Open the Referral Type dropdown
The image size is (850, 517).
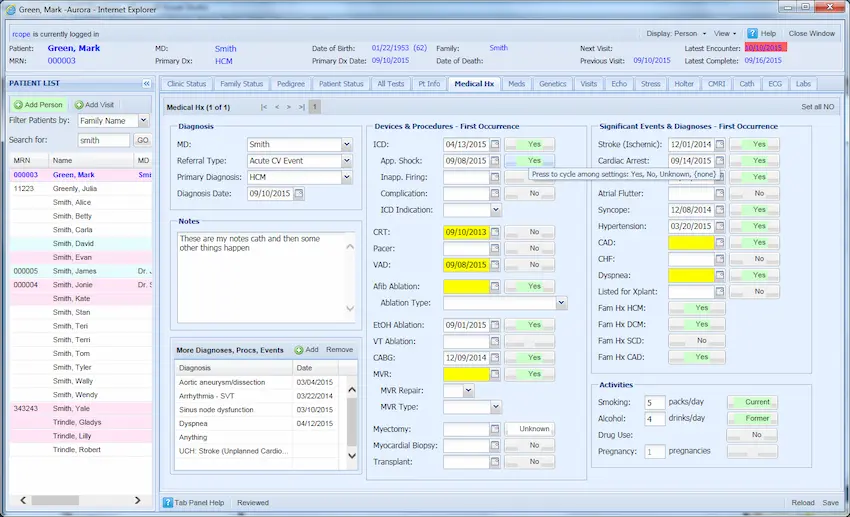click(346, 160)
